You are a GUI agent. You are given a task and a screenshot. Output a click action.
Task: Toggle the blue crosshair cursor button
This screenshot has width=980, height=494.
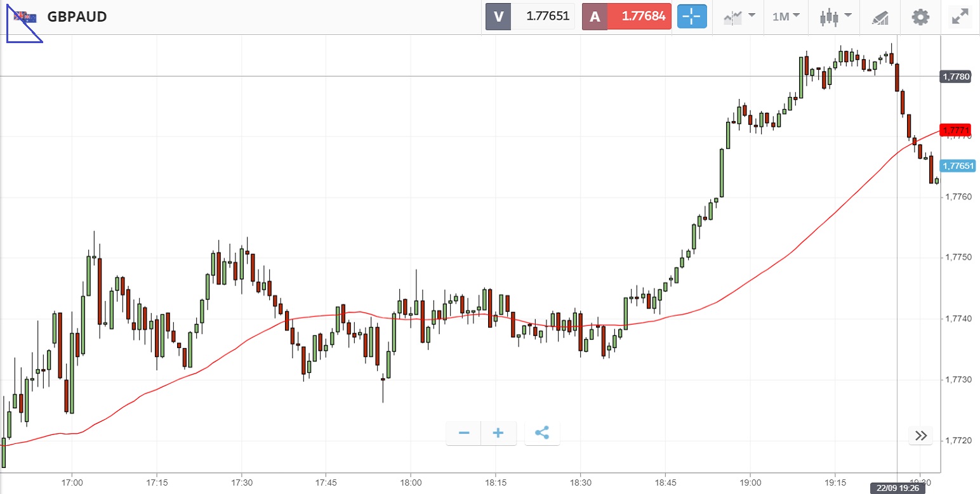692,16
